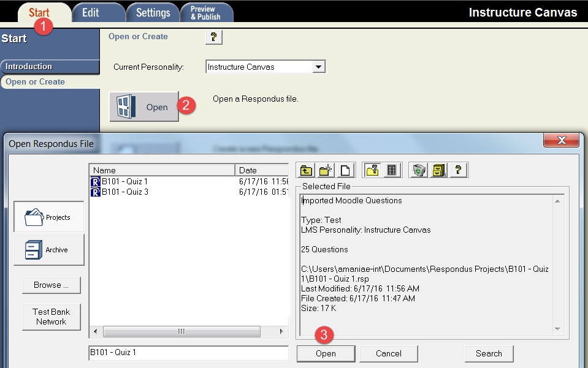Click Respondus file icon for B101 - Quiz 3

[96, 192]
